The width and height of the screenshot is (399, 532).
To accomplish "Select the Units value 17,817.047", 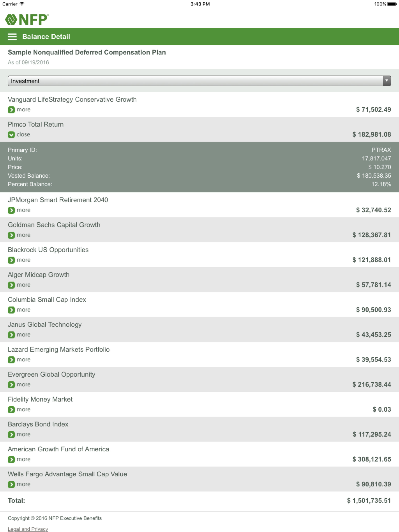I will click(x=376, y=159).
